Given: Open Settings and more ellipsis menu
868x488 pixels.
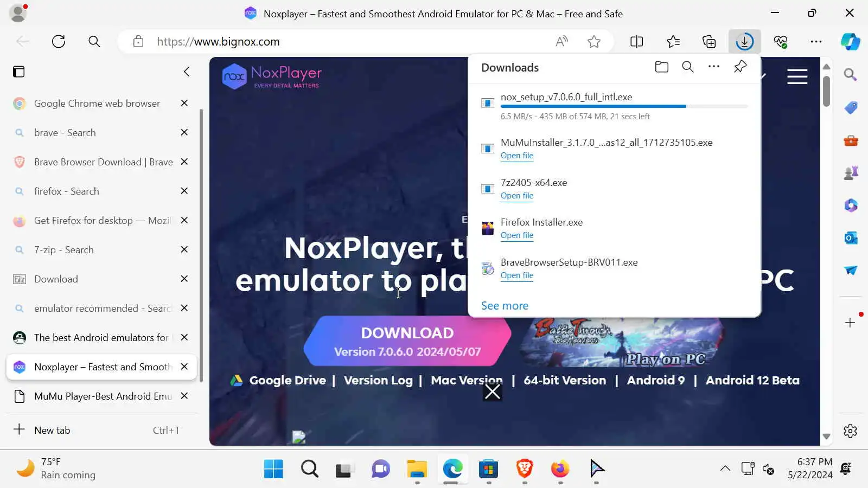Looking at the screenshot, I should 816,41.
